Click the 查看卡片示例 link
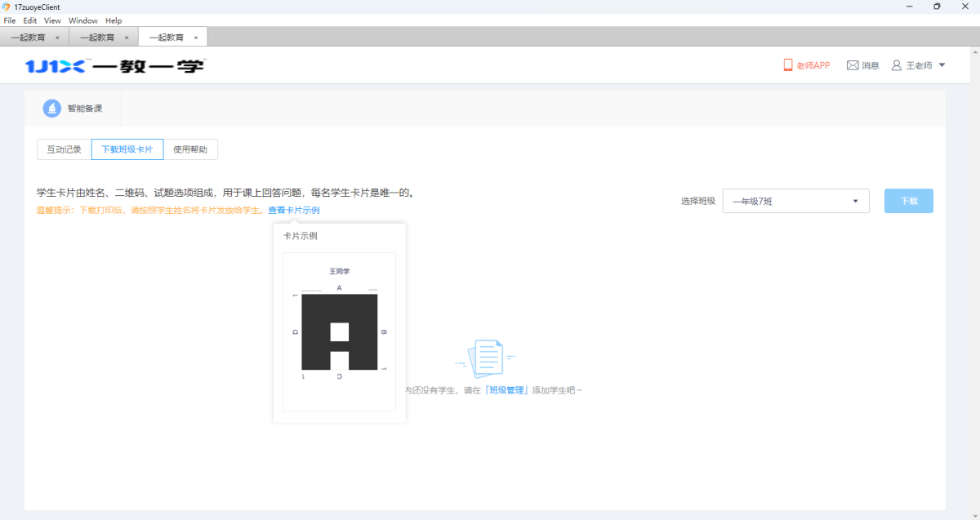The width and height of the screenshot is (980, 520). (x=294, y=211)
